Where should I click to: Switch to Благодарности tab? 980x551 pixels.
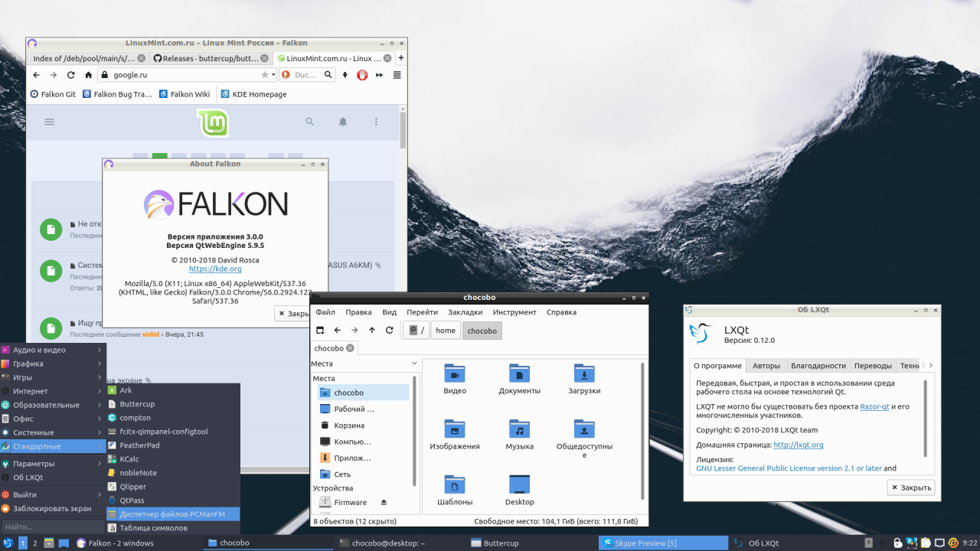click(818, 366)
